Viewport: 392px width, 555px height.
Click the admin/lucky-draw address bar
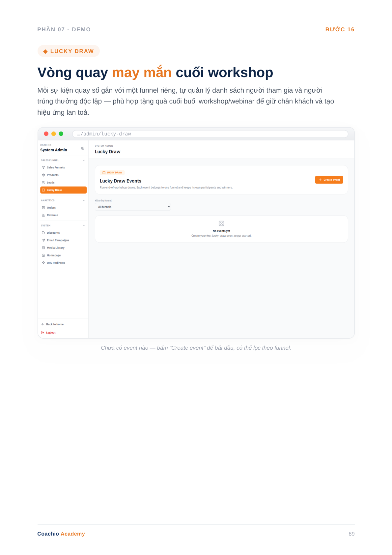210,134
